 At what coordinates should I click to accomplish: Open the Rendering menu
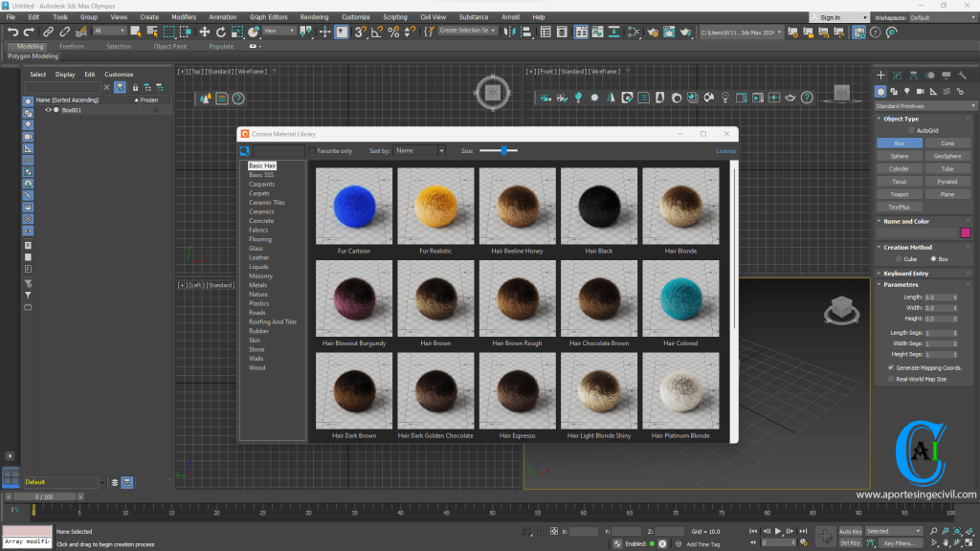point(314,17)
